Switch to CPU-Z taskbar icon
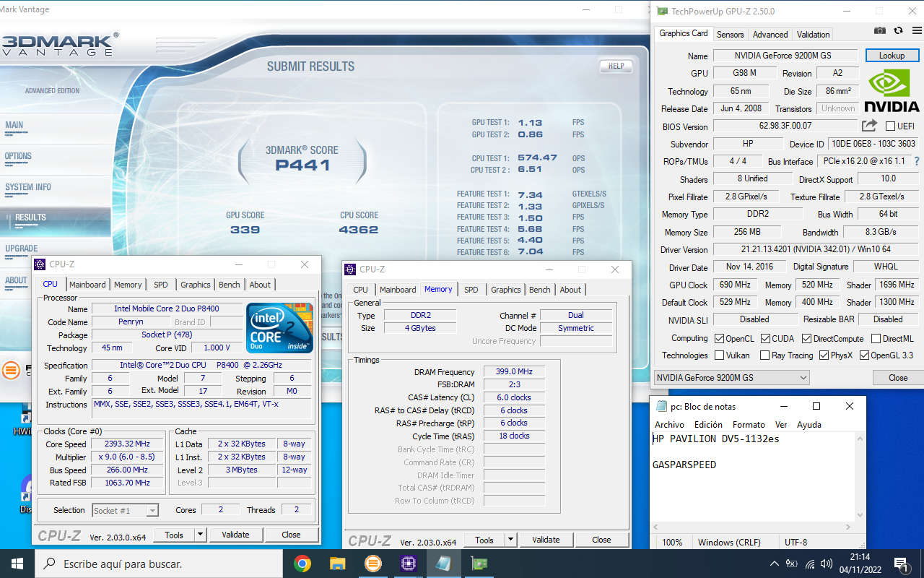924x578 pixels. pos(408,564)
